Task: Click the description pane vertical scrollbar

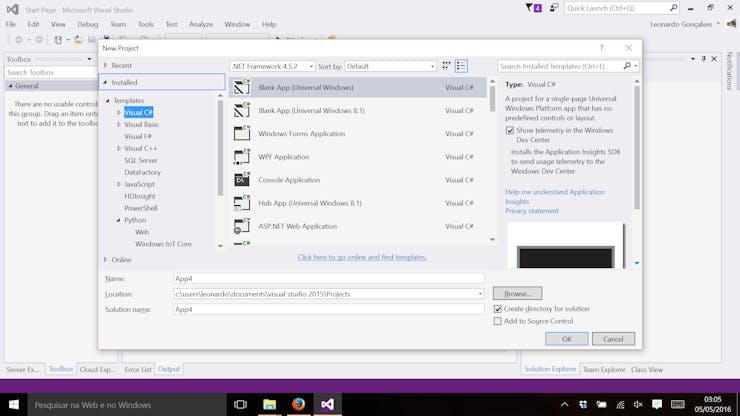Action: click(637, 173)
